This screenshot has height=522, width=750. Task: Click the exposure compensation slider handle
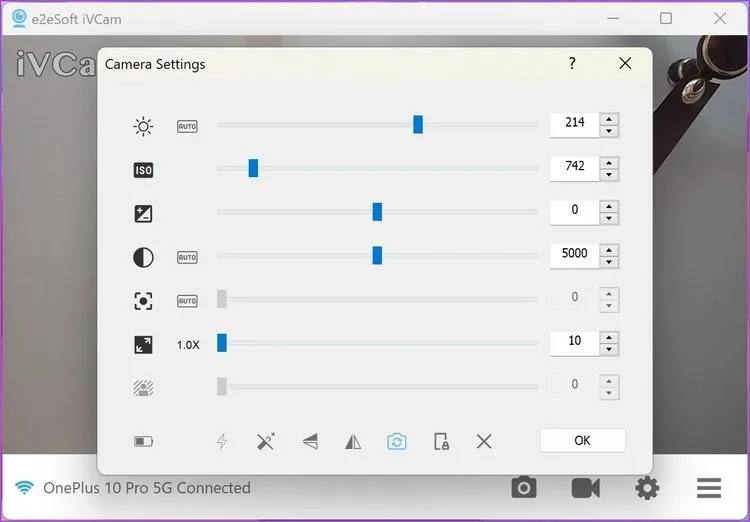click(x=377, y=211)
